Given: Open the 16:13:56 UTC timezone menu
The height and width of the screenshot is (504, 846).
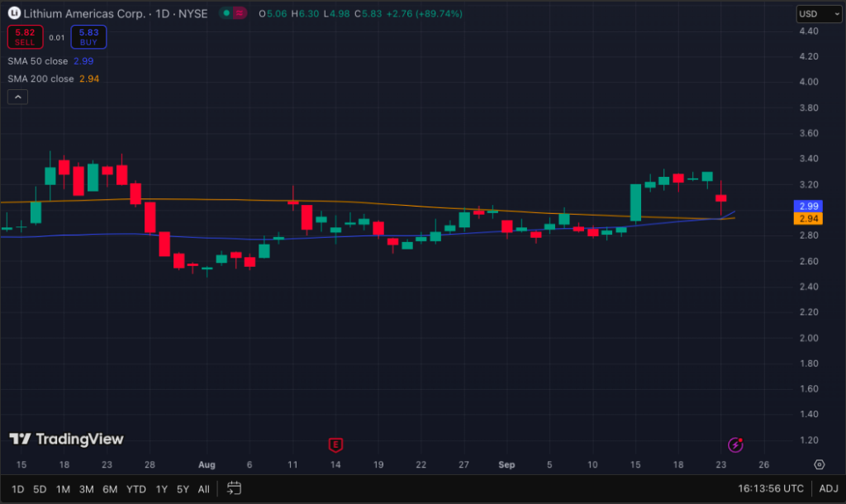Looking at the screenshot, I should point(771,489).
